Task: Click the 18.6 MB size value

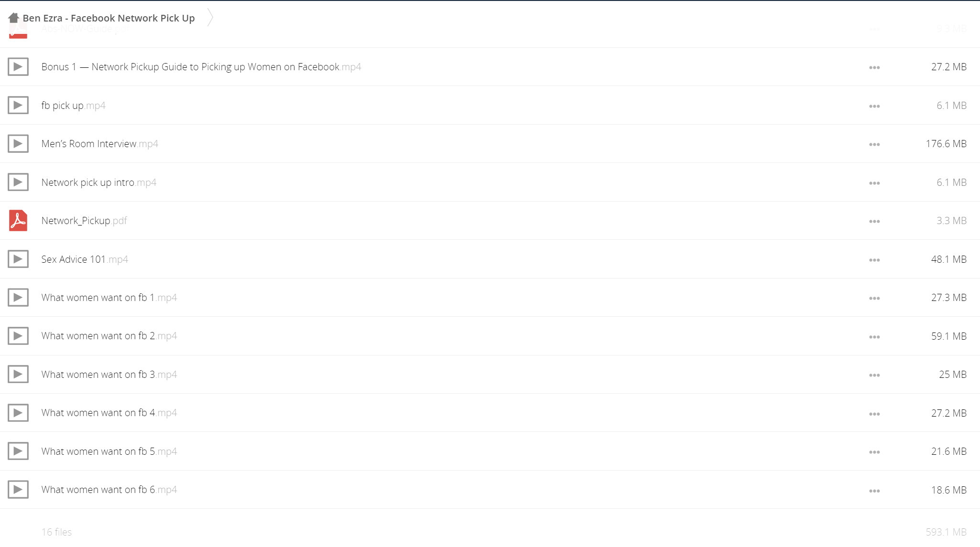Action: (949, 490)
